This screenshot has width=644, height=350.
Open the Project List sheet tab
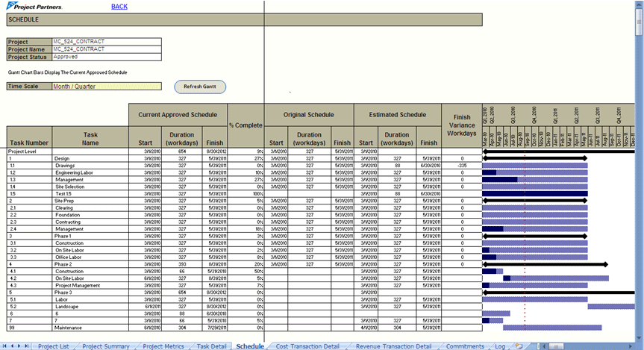pyautogui.click(x=54, y=346)
